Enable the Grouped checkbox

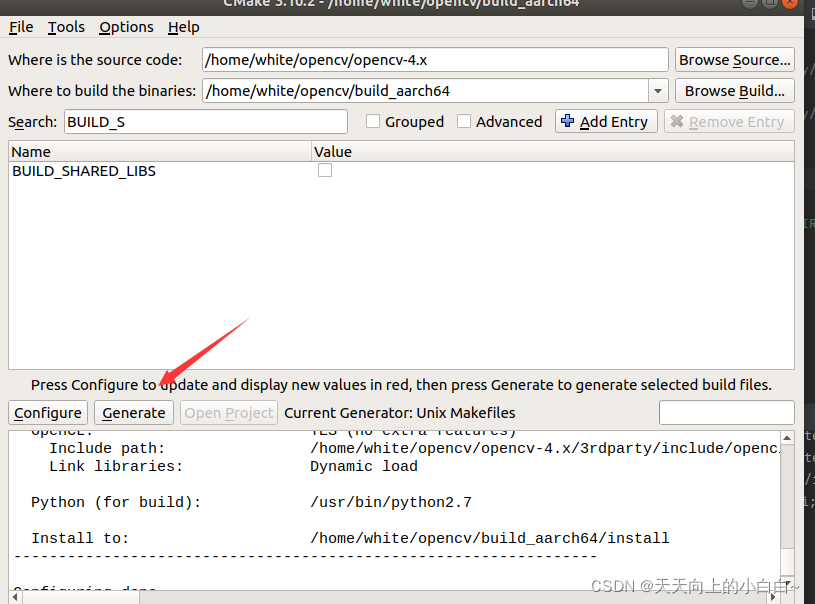[373, 121]
